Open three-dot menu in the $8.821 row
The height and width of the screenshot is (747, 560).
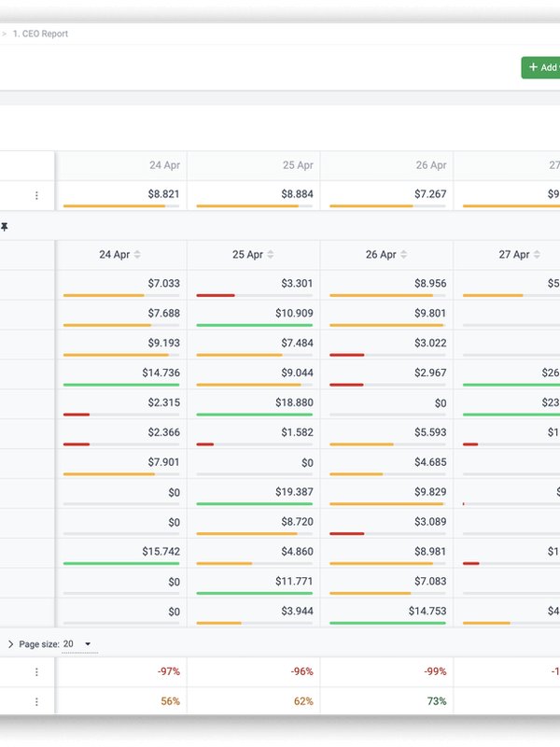coord(37,195)
